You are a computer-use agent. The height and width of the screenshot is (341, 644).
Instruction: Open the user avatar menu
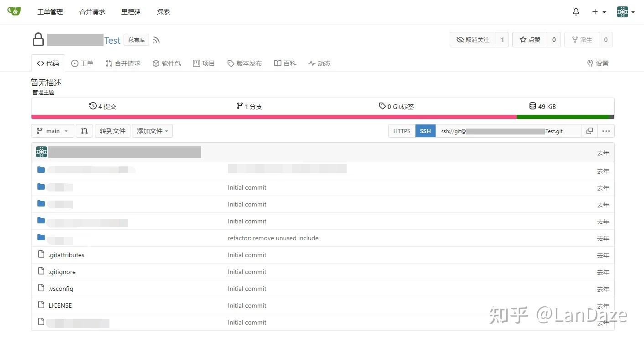click(625, 12)
